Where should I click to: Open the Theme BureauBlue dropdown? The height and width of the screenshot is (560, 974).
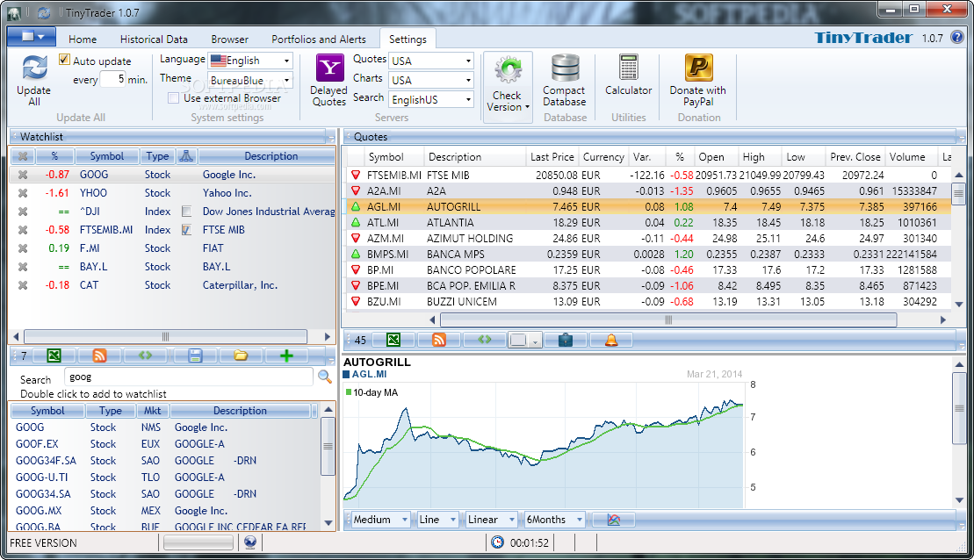coord(249,80)
